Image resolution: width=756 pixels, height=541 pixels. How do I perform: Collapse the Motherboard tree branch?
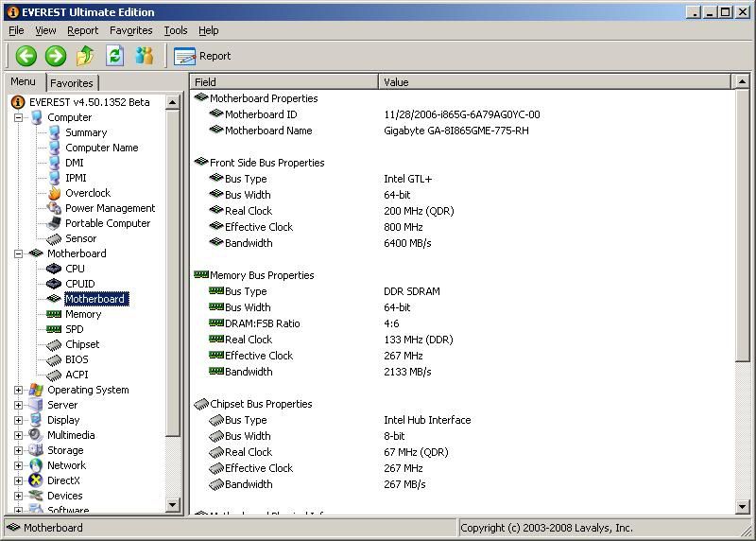point(18,253)
